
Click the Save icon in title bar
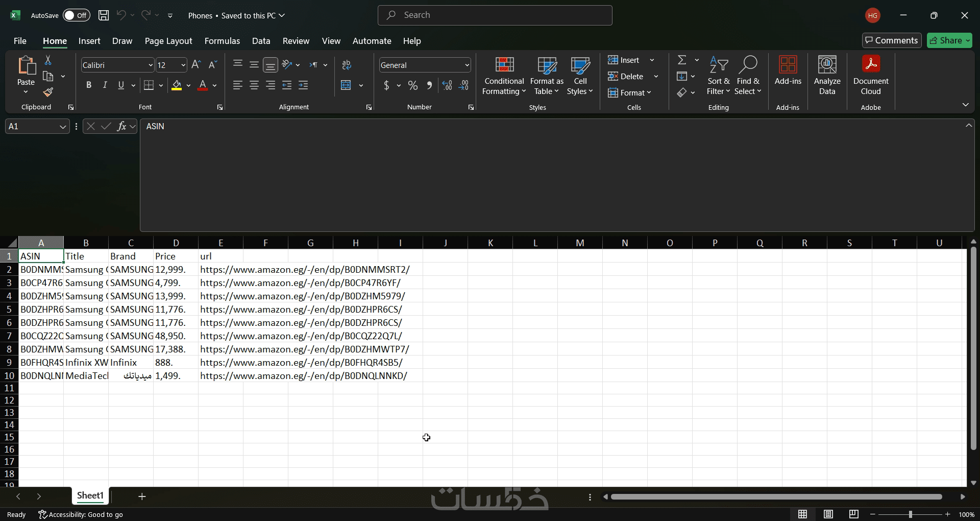pos(104,15)
